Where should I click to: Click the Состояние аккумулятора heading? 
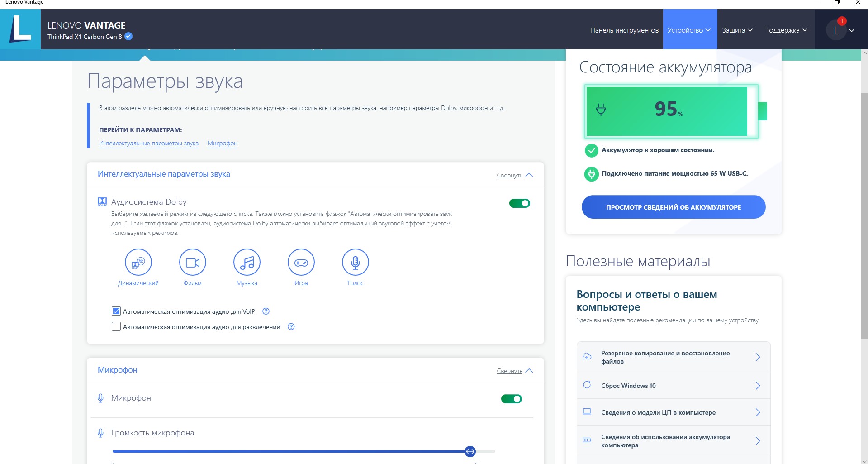(665, 67)
